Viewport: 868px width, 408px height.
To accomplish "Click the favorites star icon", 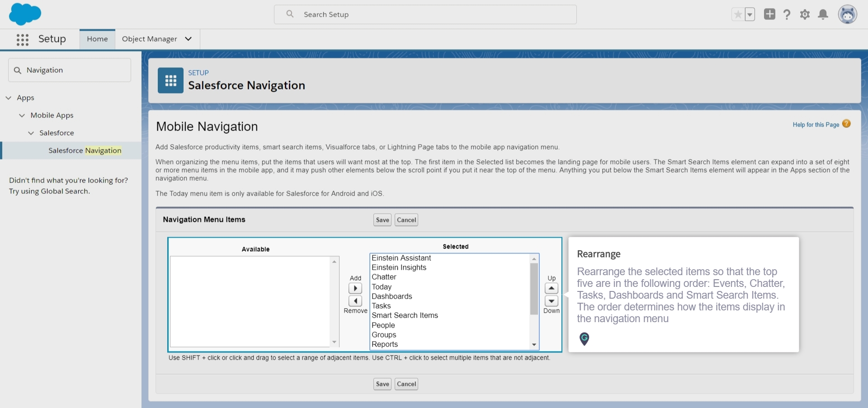I will pos(738,14).
